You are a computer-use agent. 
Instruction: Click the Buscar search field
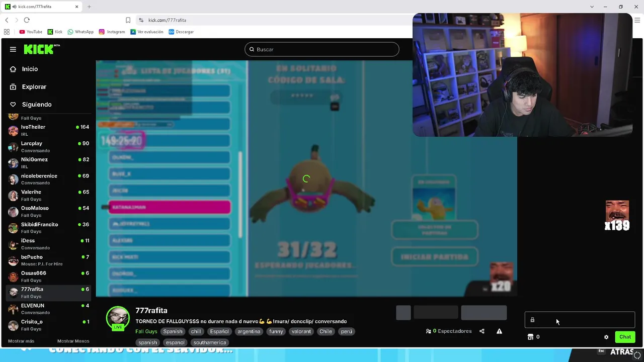(322, 49)
